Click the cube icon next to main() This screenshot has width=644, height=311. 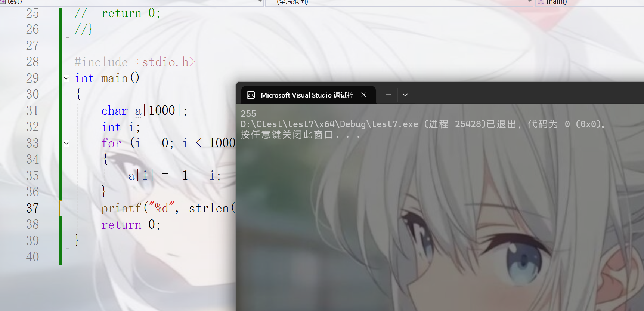(x=541, y=2)
